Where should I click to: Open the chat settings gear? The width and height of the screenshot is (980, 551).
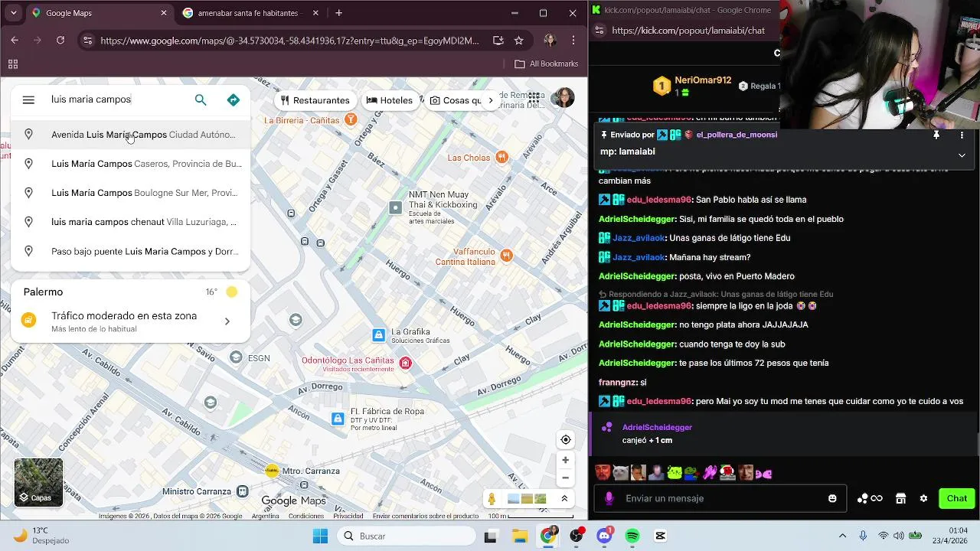click(923, 498)
